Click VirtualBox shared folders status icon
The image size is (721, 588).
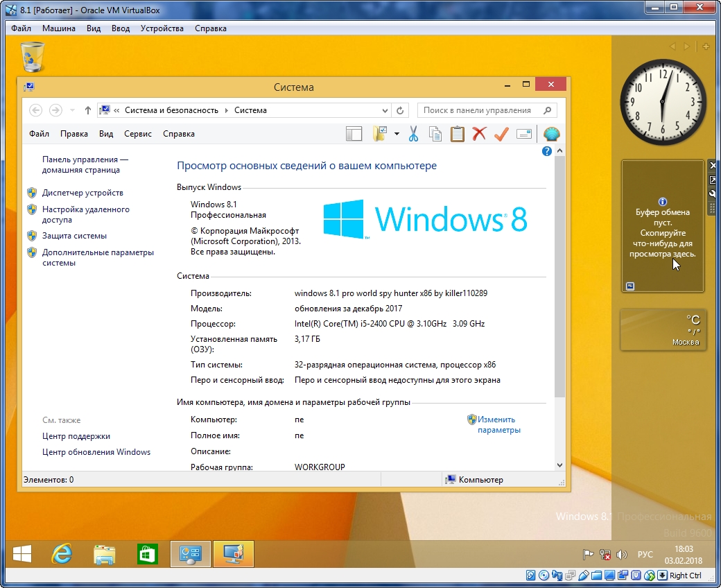tap(597, 576)
